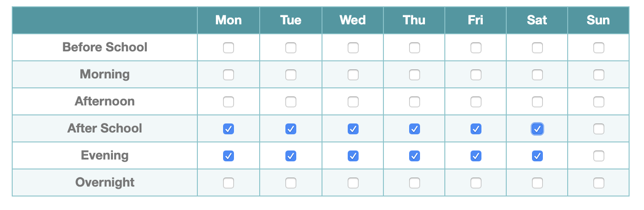
Task: Enable Evening availability on Sunday
Action: [599, 156]
